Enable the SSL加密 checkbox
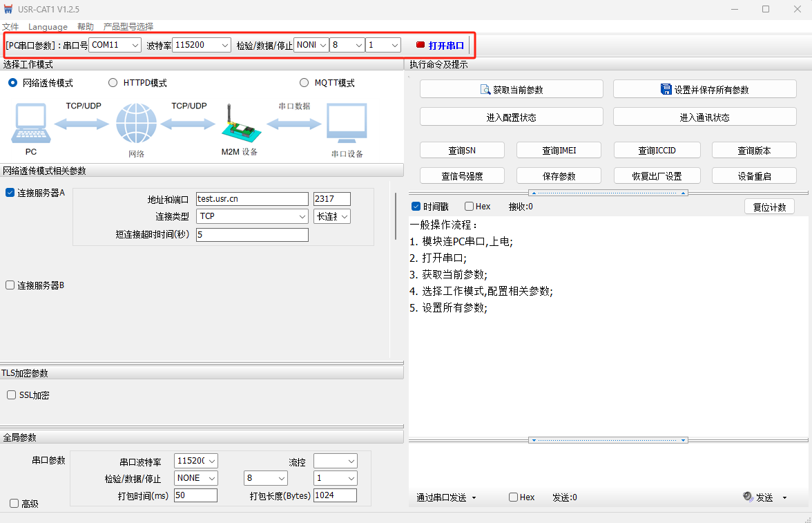The height and width of the screenshot is (523, 812). pyautogui.click(x=11, y=395)
